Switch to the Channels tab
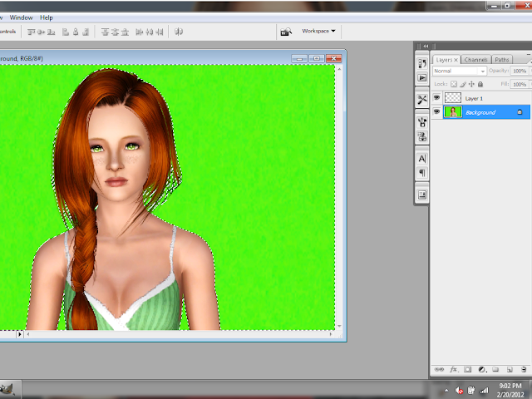532x399 pixels. [475, 60]
